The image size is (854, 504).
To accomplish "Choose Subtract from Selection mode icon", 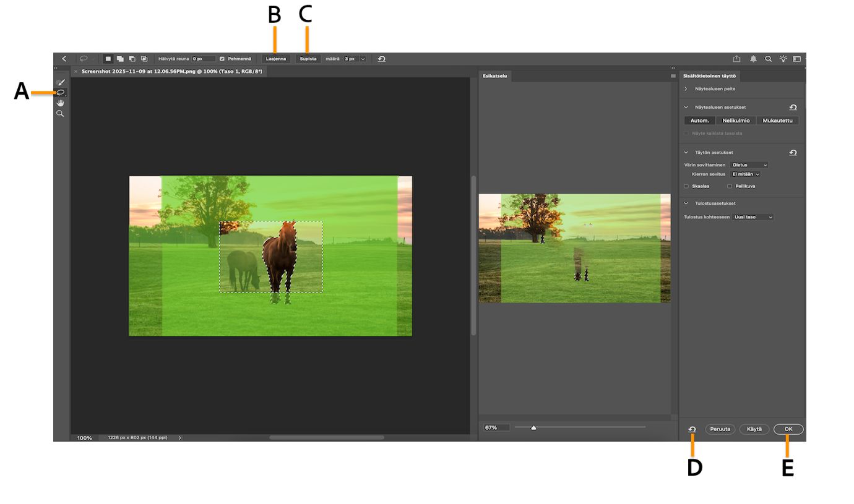I will 132,59.
